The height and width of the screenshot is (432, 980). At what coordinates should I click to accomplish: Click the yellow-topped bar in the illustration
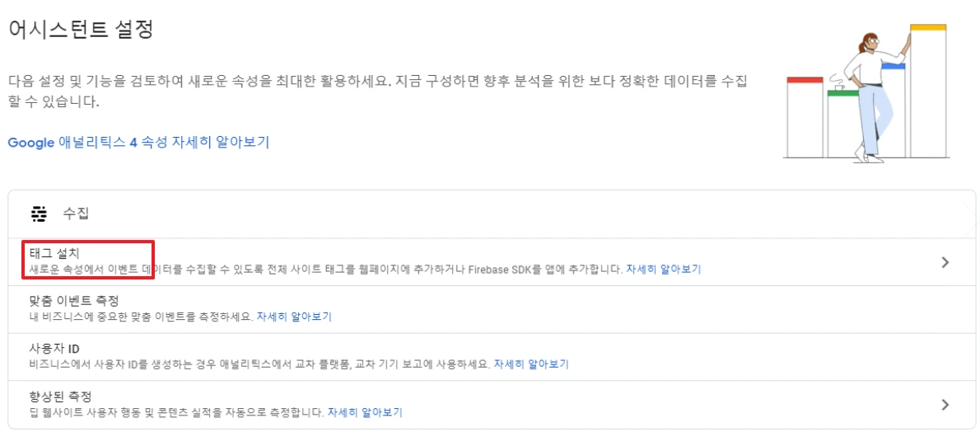tap(928, 91)
